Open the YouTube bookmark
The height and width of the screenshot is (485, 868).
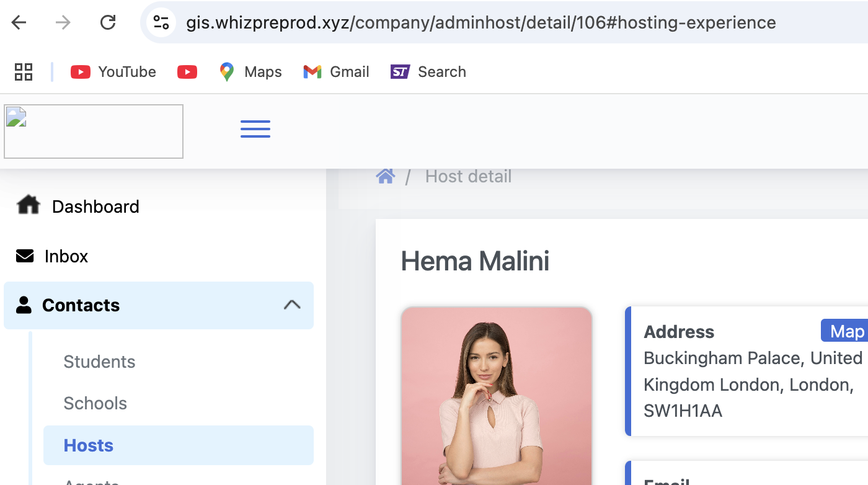pos(113,72)
